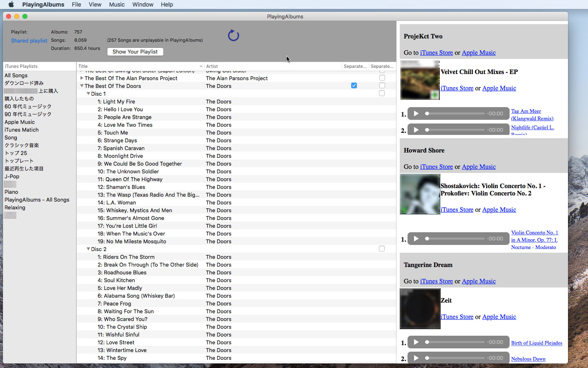
Task: Seek in Violin Concerto No. 1 progress slider
Action: click(x=454, y=238)
